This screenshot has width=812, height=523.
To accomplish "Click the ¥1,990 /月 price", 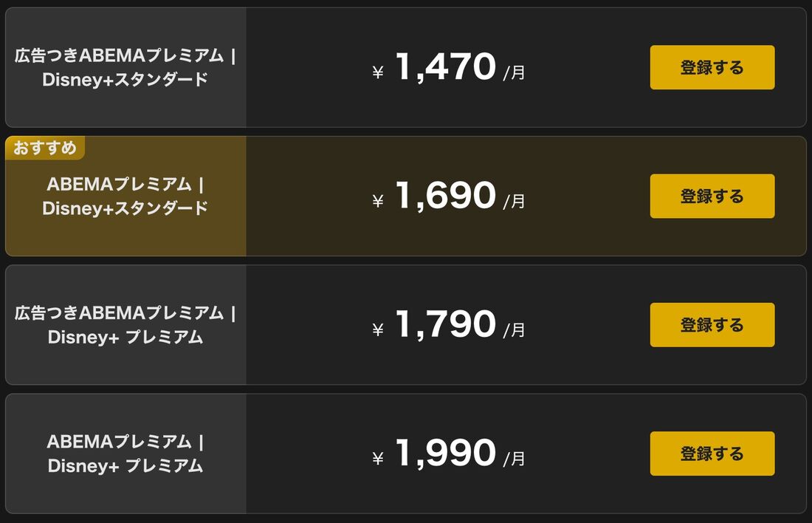I will (449, 454).
